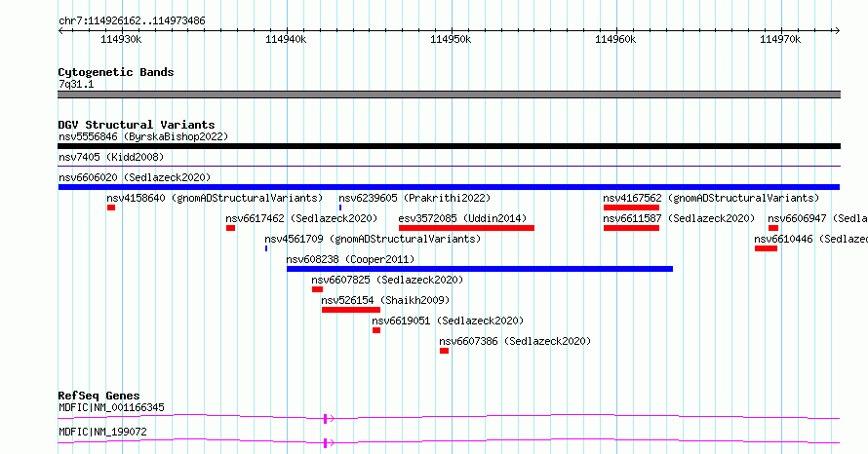Click the Cytogenetic Bands track heading
The width and height of the screenshot is (868, 454).
coord(116,72)
